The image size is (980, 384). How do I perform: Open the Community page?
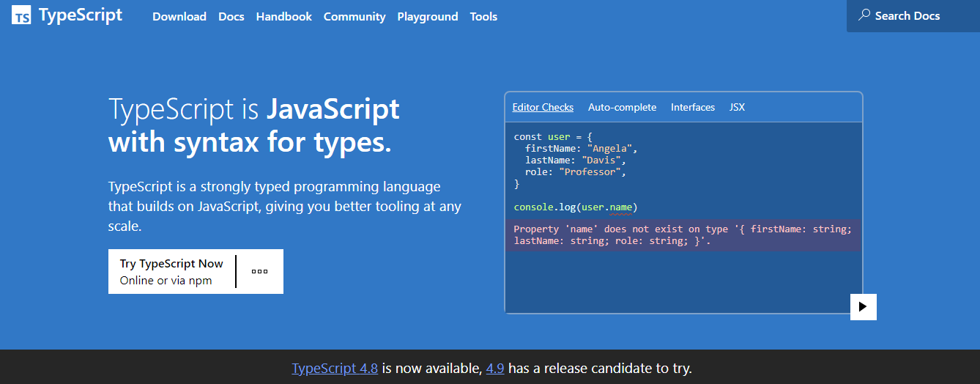click(x=354, y=16)
